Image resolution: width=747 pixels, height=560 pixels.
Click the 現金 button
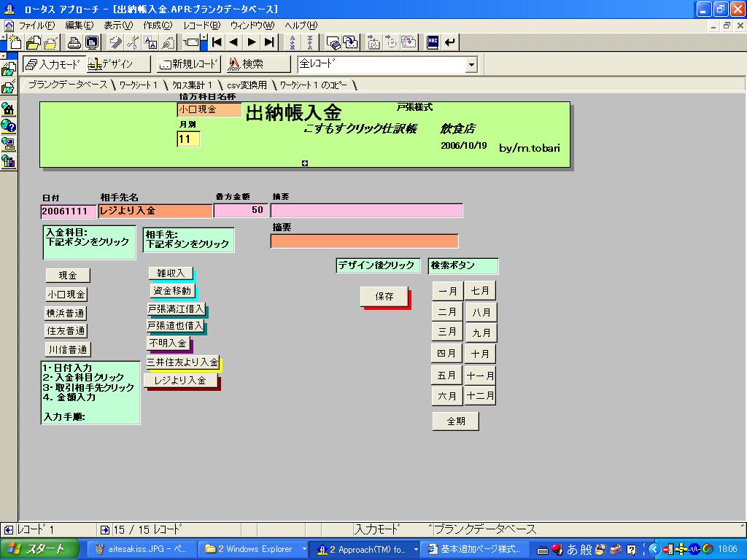(x=68, y=275)
